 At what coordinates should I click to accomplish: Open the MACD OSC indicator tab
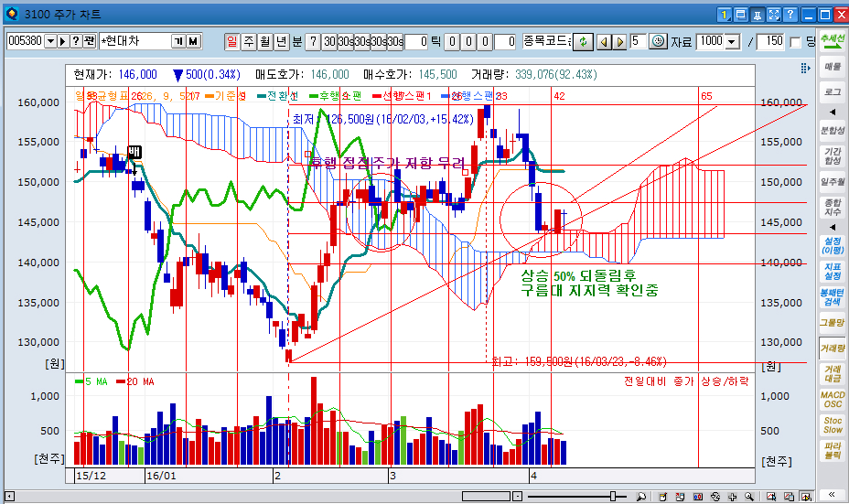click(x=833, y=399)
